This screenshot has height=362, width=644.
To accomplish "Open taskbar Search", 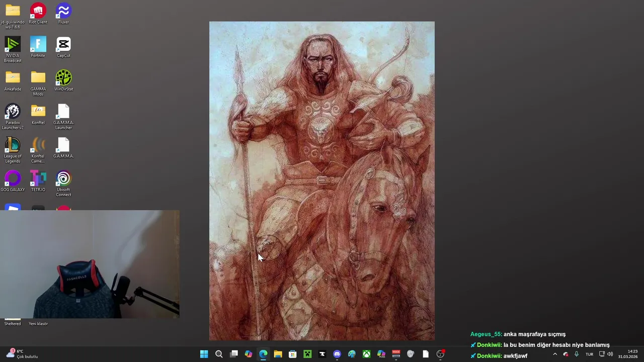I will coord(219,354).
